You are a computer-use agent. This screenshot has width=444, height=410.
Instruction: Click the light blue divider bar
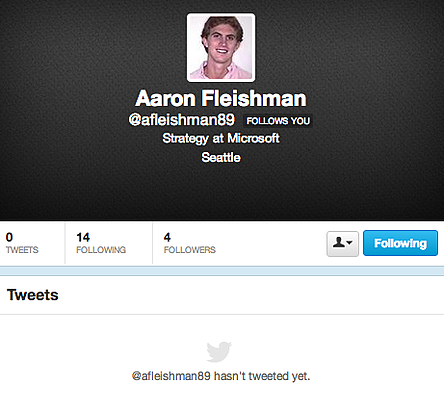point(222,271)
